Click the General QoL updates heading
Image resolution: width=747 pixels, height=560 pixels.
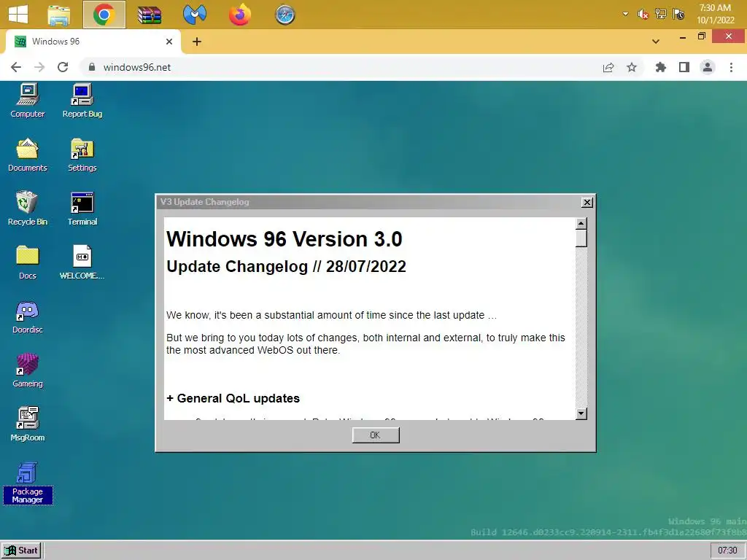233,398
